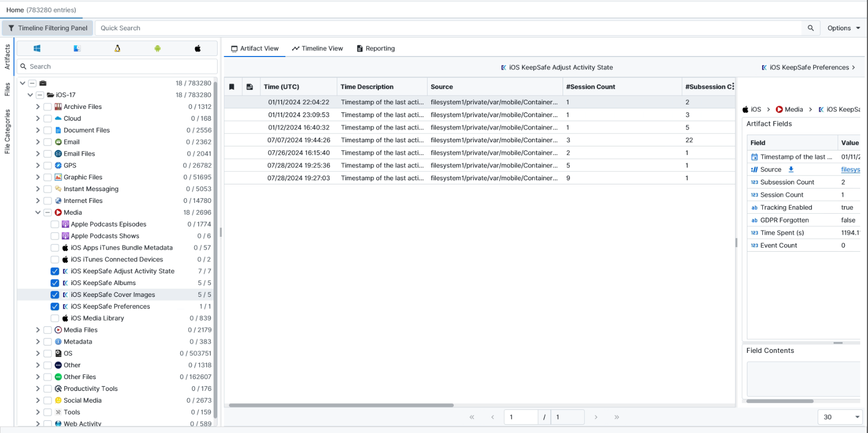Go to the first results page
The height and width of the screenshot is (433, 868).
tap(472, 417)
